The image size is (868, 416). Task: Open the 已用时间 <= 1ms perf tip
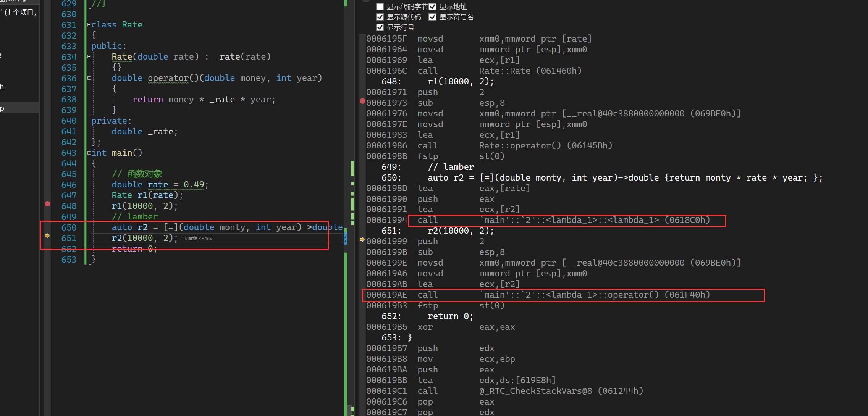pyautogui.click(x=197, y=239)
